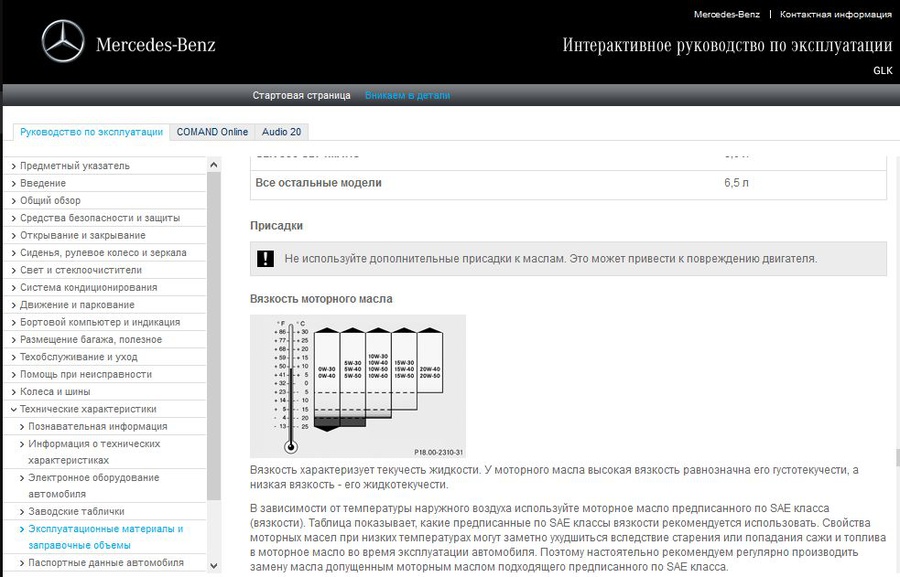Expand Введение chevron in sidebar
The image size is (900, 577).
(14, 183)
